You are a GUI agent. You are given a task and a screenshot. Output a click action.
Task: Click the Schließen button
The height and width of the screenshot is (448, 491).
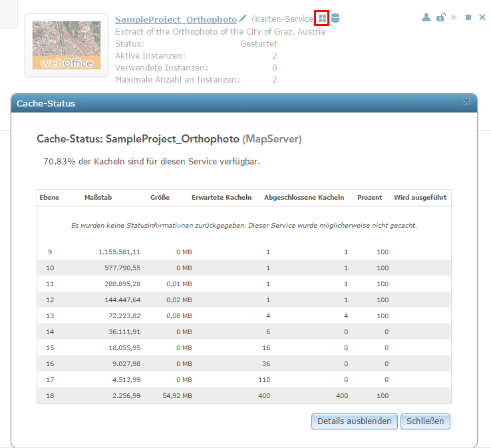[x=425, y=421]
